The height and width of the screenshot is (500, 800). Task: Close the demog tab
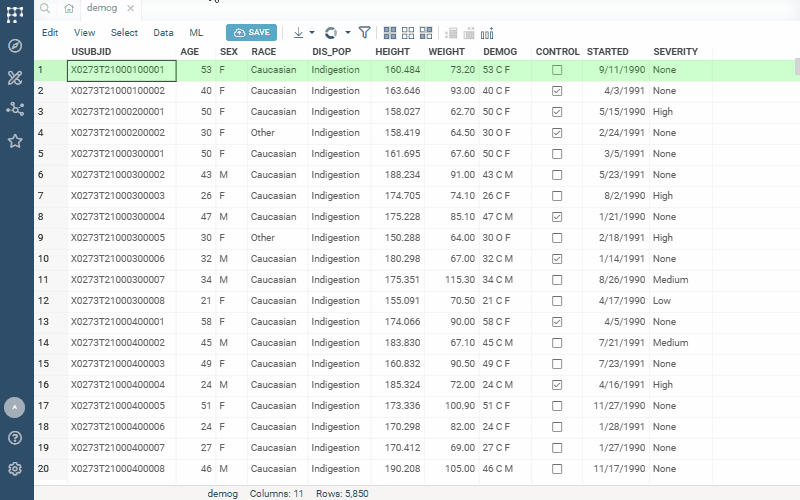point(131,8)
